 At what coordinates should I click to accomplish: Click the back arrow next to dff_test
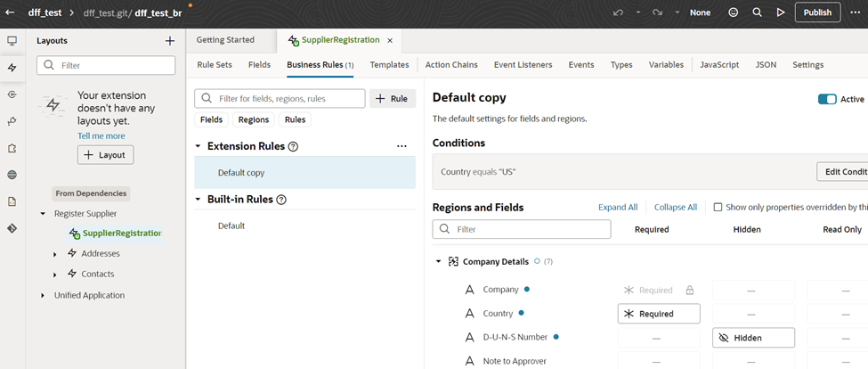pyautogui.click(x=10, y=12)
